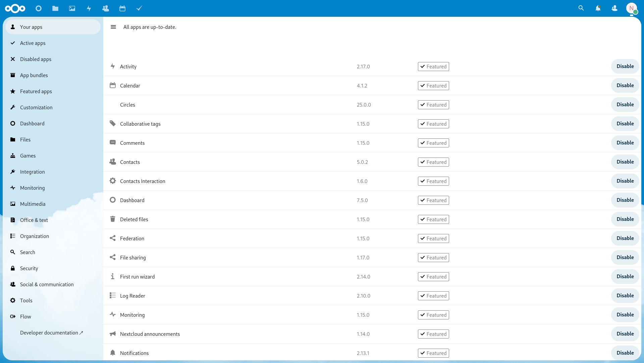This screenshot has width=644, height=363.
Task: Open the Nextcloud logo home link
Action: [15, 8]
